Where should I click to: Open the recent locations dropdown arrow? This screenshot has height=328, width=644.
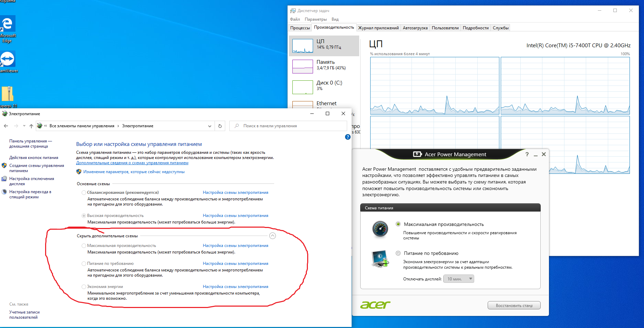(24, 126)
